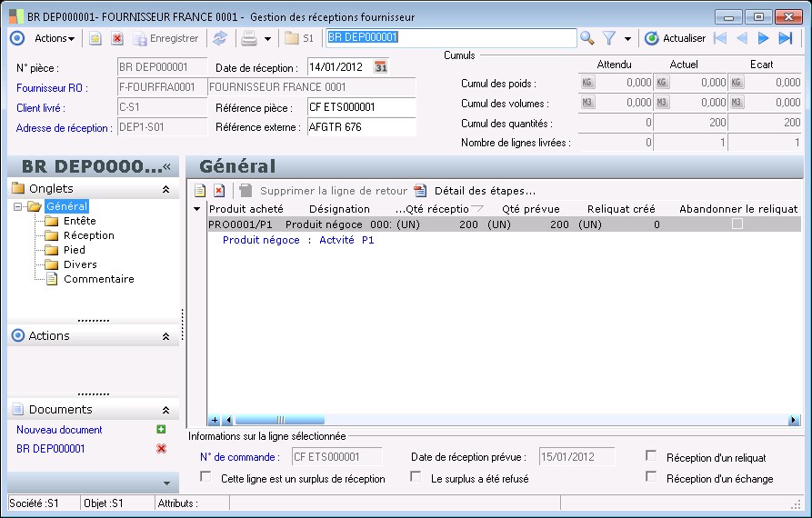Click the N° de commande link

pos(240,457)
